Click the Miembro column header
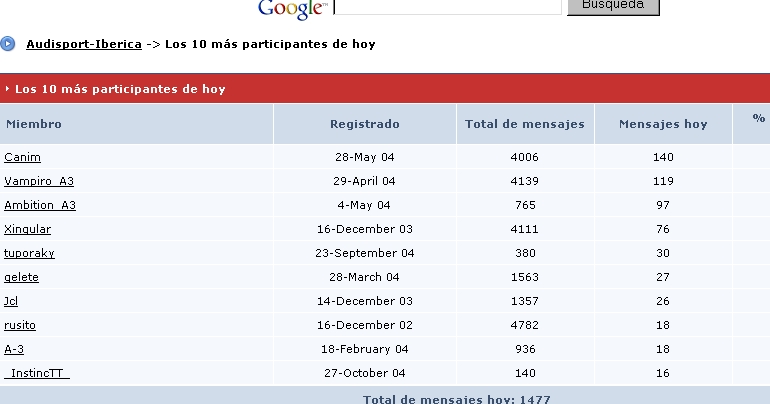This screenshot has height=404, width=770. [x=34, y=124]
